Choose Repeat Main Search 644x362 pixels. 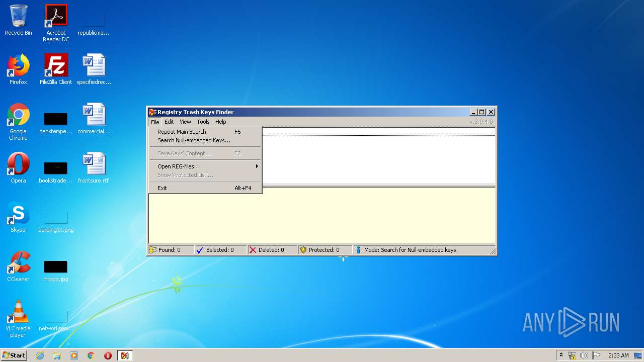[x=205, y=132]
